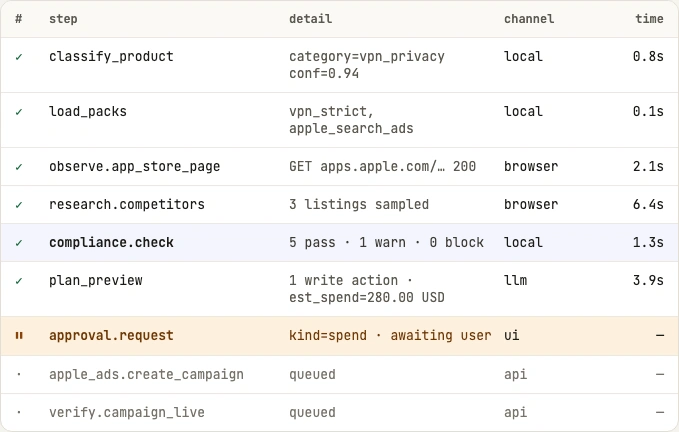Select the verify.campaign_live step name
679x432 pixels.
(x=127, y=413)
